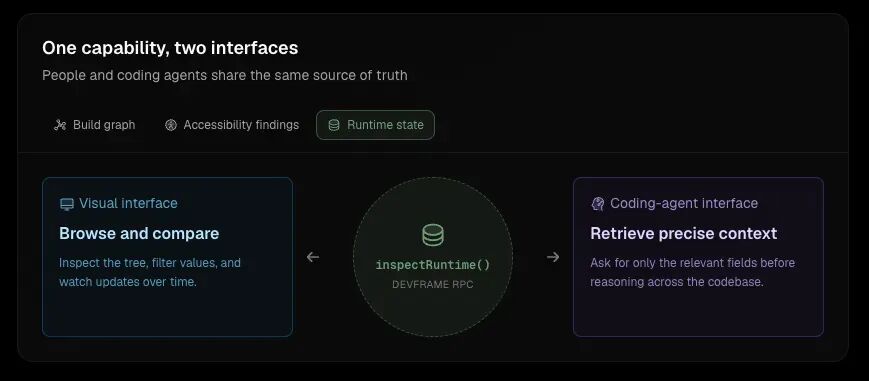Viewport: 869px width, 381px height.
Task: Select the Visual interface label
Action: point(128,204)
